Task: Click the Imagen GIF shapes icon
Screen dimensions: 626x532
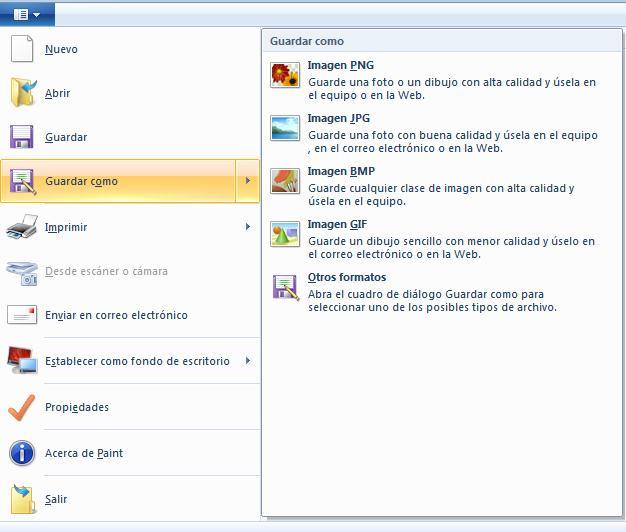Action: [285, 234]
